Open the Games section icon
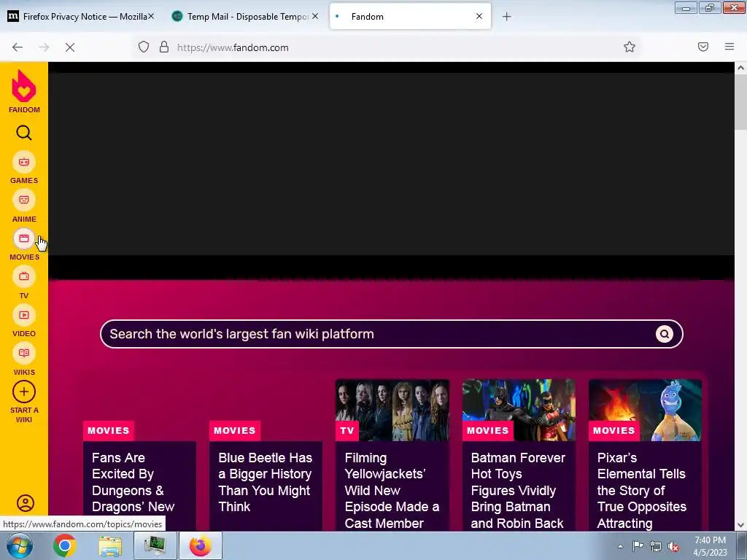 click(x=24, y=163)
